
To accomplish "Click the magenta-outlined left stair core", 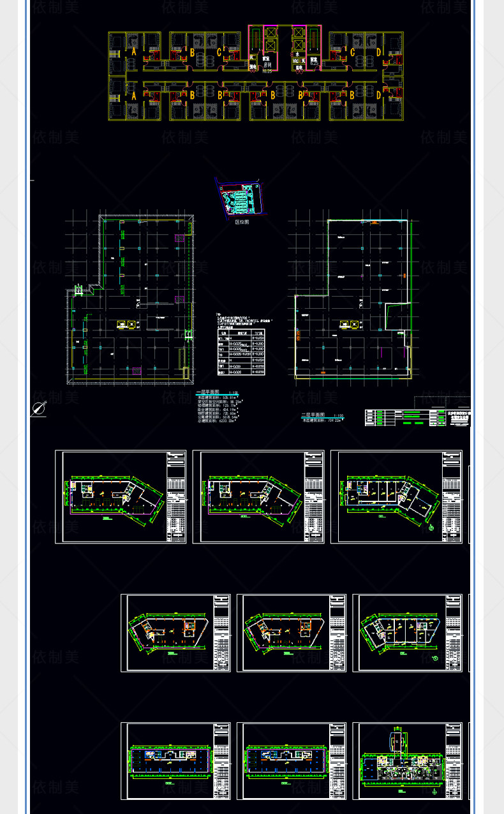I will (x=262, y=48).
